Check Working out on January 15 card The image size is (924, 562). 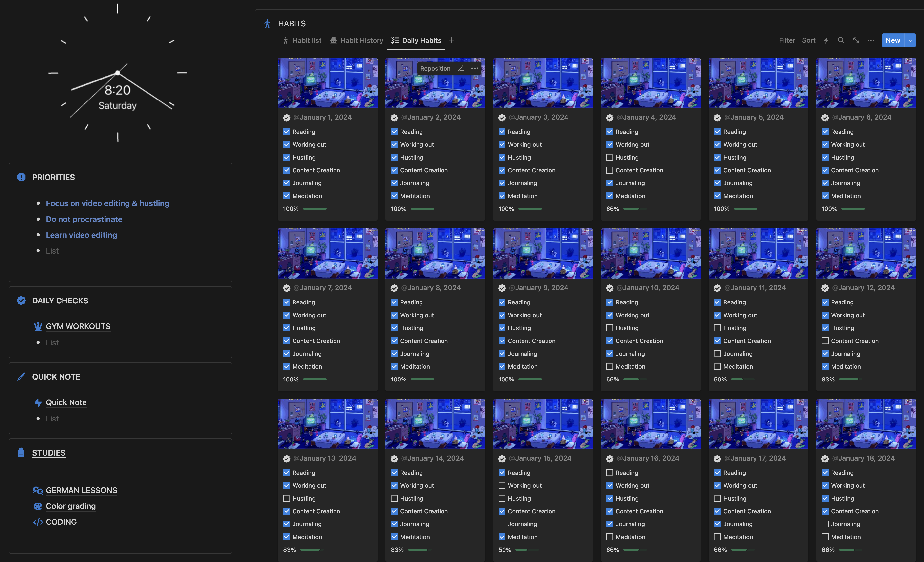[x=502, y=485]
